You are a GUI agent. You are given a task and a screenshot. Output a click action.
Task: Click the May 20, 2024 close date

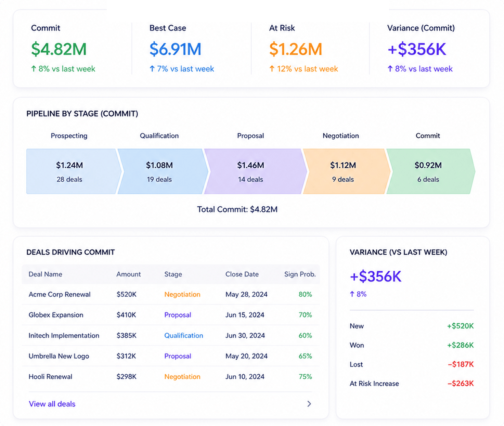click(246, 356)
